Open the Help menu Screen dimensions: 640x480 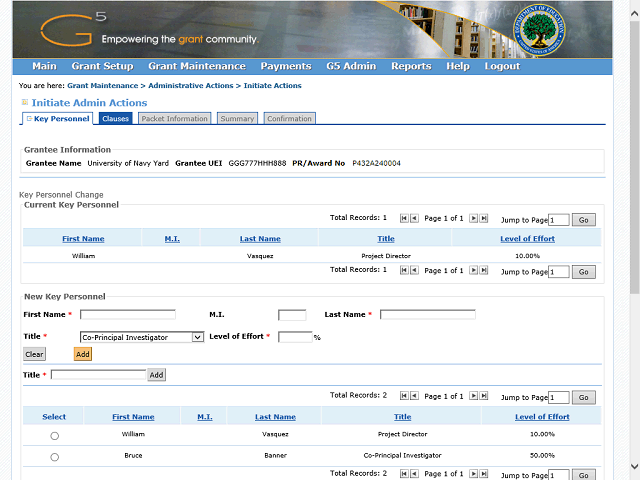(458, 66)
